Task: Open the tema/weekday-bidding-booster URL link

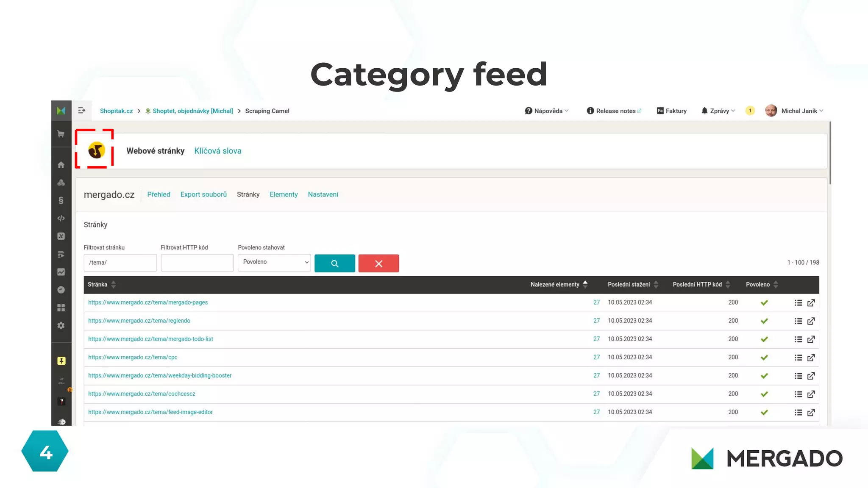Action: pyautogui.click(x=160, y=375)
